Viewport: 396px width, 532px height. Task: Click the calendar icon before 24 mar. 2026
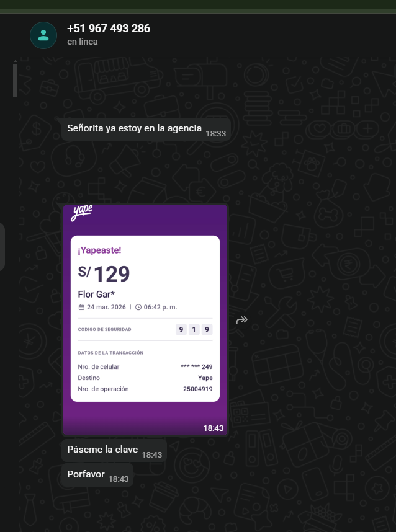point(81,307)
